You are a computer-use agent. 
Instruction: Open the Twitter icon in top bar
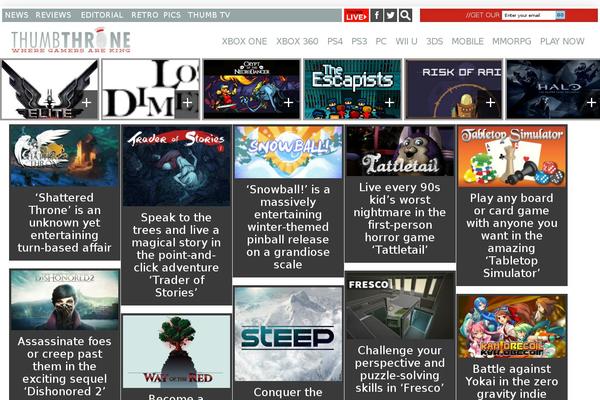(x=391, y=15)
